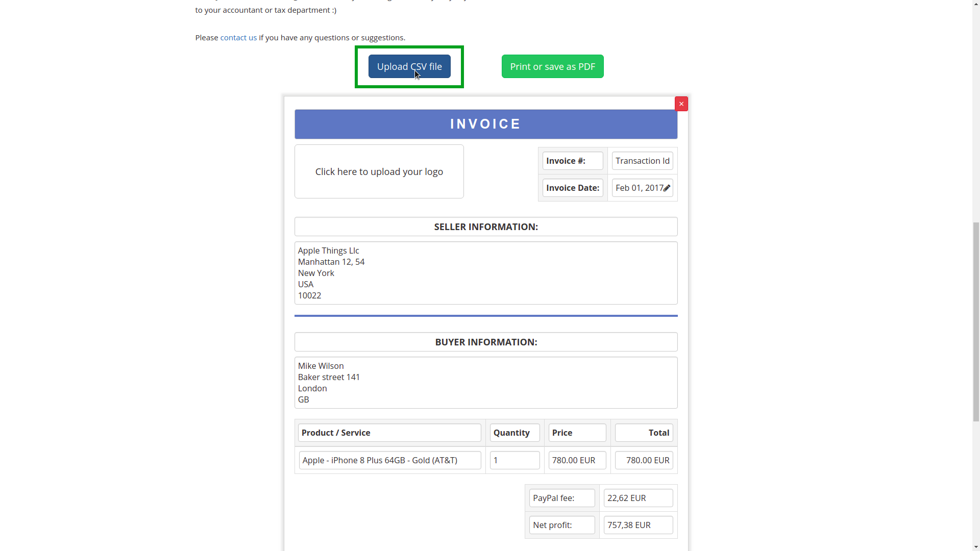Edit the seller information text area
The width and height of the screenshot is (980, 551).
pyautogui.click(x=485, y=272)
